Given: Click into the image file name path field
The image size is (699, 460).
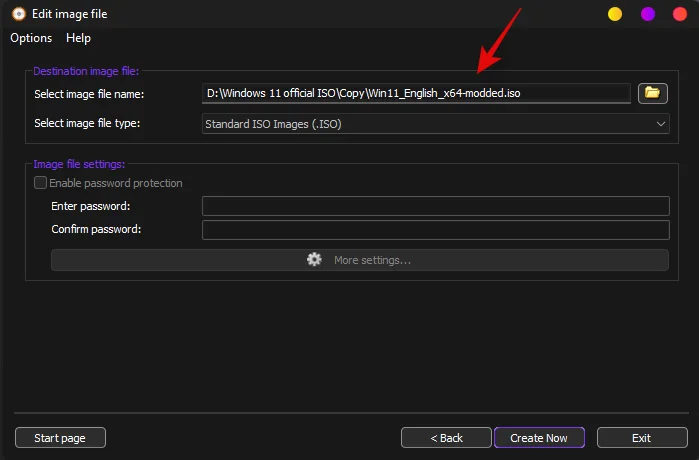Looking at the screenshot, I should click(x=415, y=93).
